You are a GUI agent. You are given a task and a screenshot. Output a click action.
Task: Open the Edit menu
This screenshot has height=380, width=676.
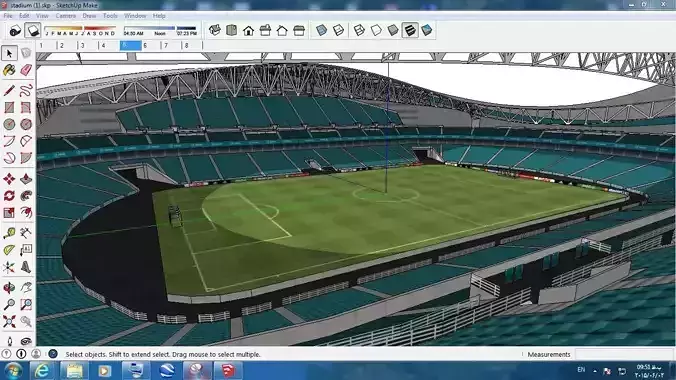coord(24,16)
